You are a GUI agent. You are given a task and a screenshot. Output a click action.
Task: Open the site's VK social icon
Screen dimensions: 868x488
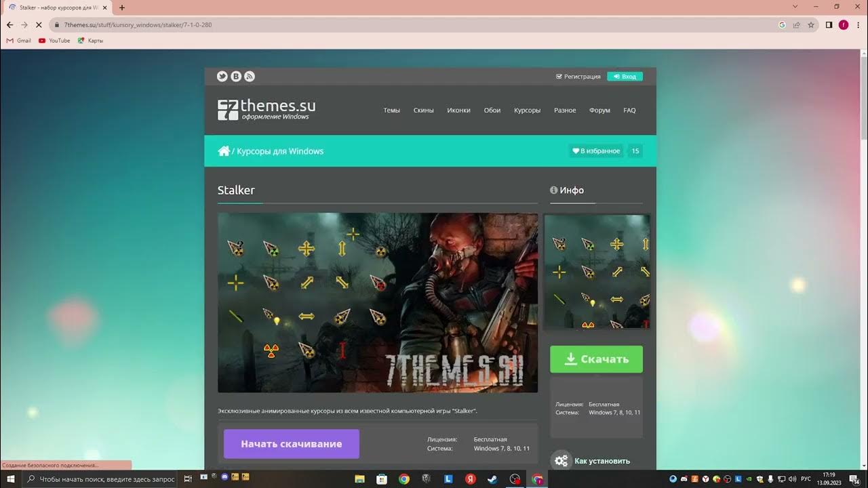point(236,77)
